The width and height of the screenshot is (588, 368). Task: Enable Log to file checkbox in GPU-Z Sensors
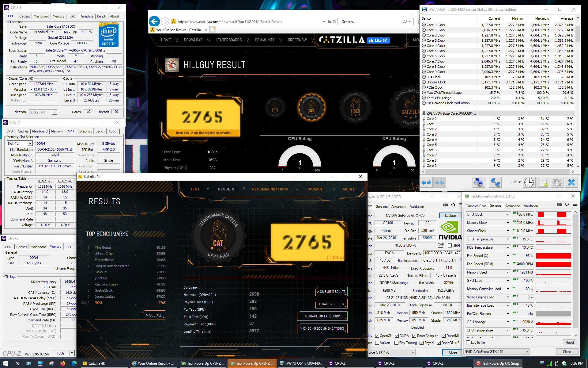(468, 343)
